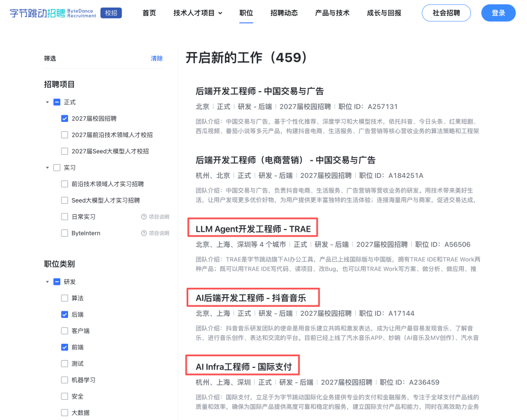Screen dimensions: 527x420
Task: Check the 机器学习 checkbox
Action: (x=65, y=380)
